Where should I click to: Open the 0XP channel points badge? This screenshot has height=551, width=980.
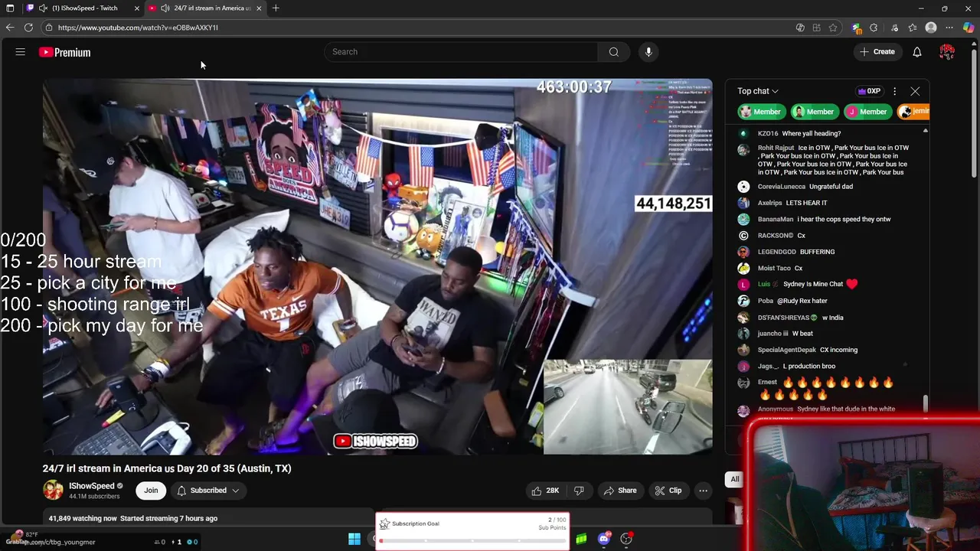[x=869, y=91]
